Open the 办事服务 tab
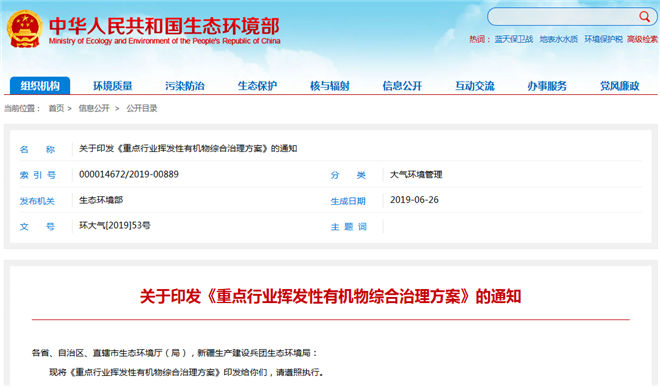 tap(547, 86)
